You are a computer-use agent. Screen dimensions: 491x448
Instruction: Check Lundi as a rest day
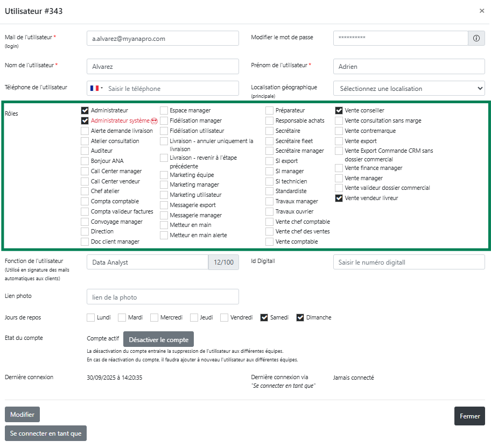(x=91, y=318)
